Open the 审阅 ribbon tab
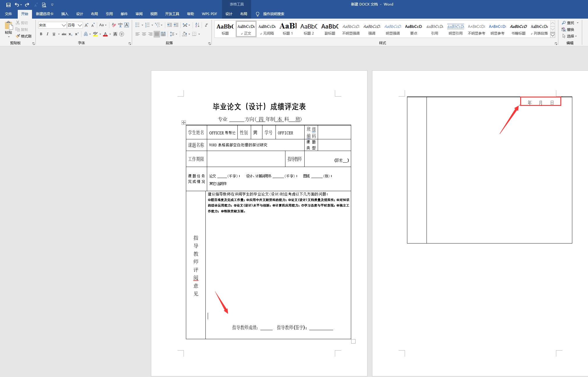Image resolution: width=588 pixels, height=377 pixels. [x=139, y=14]
